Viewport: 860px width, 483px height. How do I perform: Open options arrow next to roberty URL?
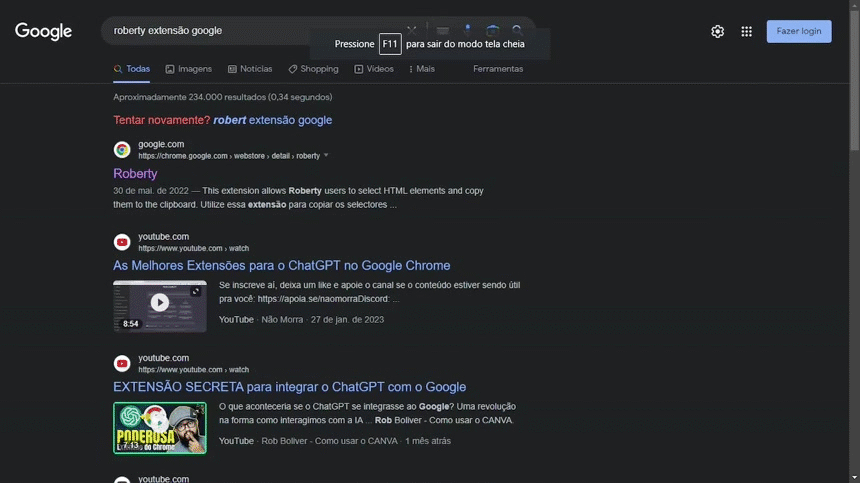(326, 156)
